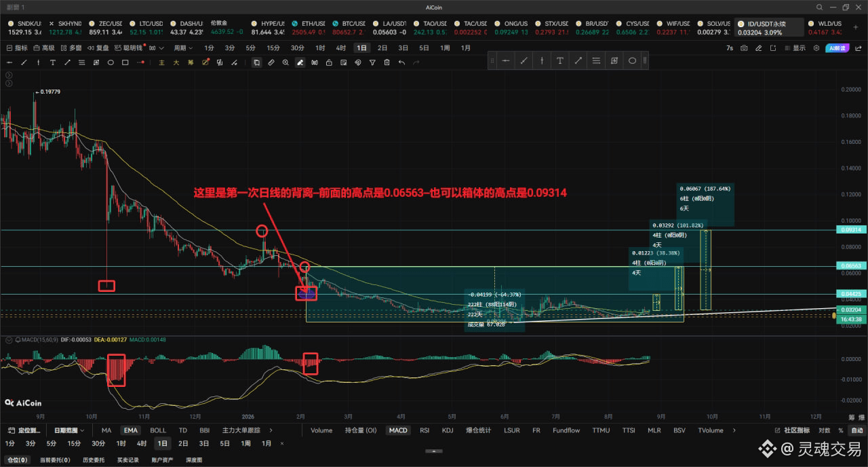Click the zoom-in magnifier icon

(x=285, y=62)
